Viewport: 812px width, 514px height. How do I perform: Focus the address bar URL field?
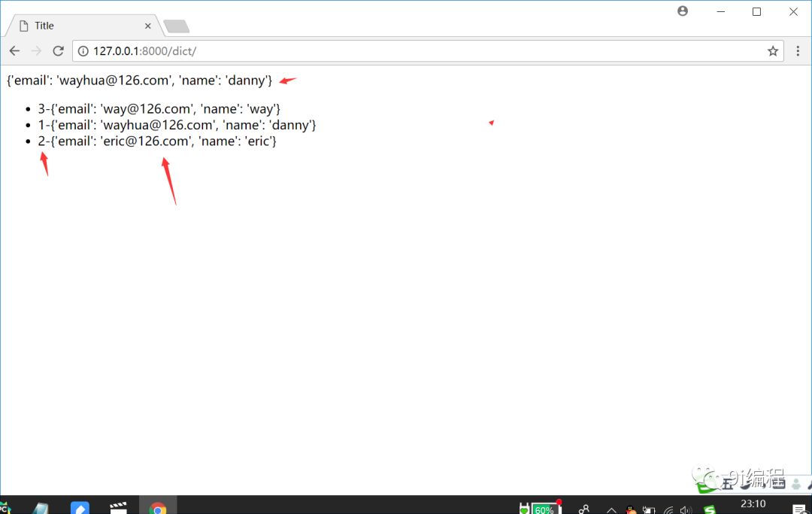427,50
